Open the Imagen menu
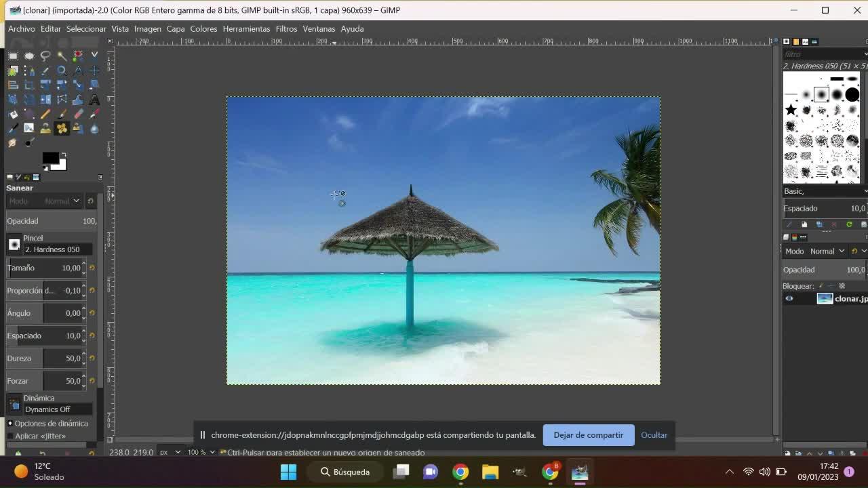Viewport: 868px width, 488px height. pos(148,28)
